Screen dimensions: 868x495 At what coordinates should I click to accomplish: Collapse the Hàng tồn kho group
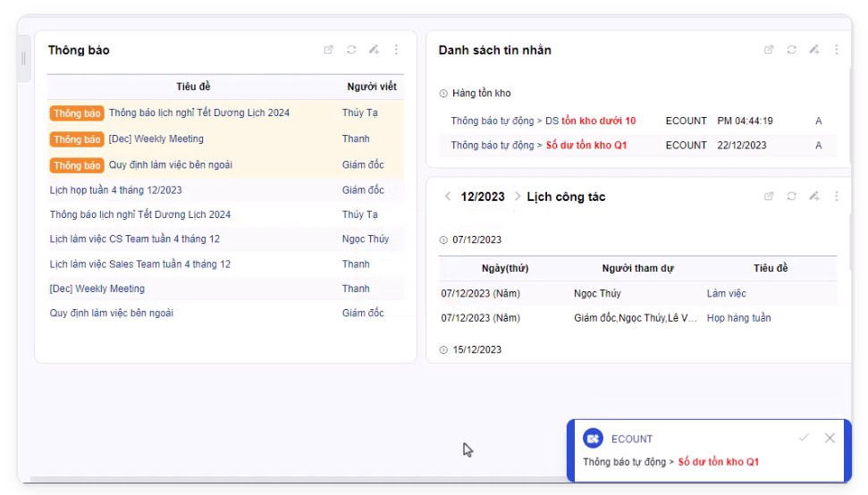click(443, 94)
